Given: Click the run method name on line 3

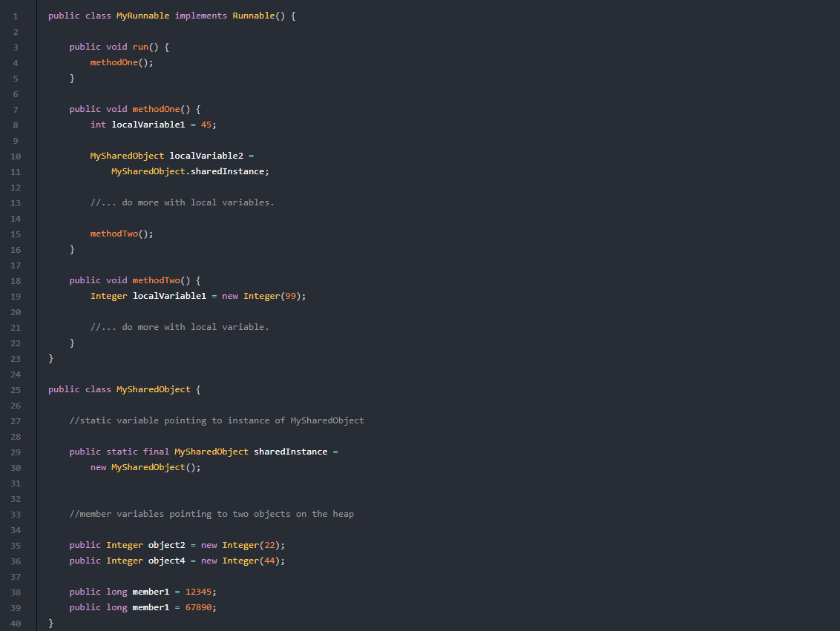Looking at the screenshot, I should point(140,47).
